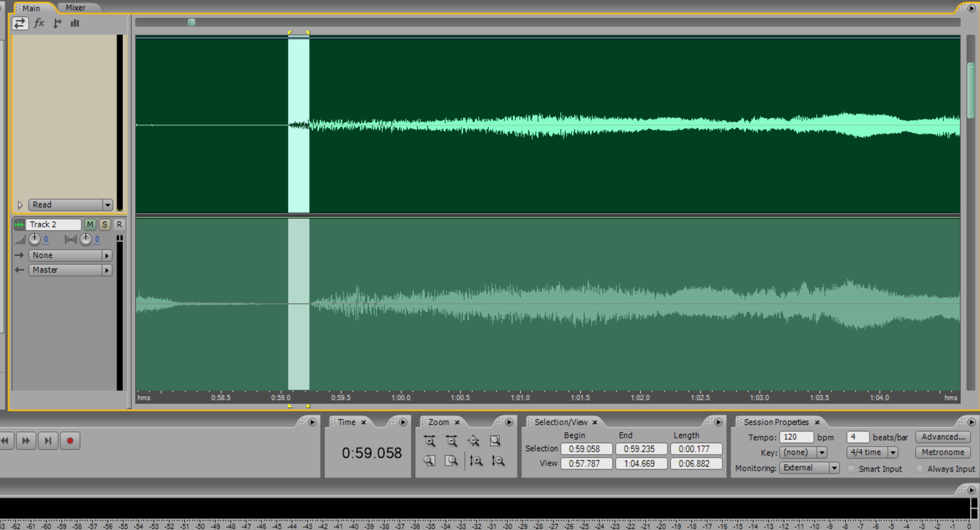Click Zoom To Selection icon
Image resolution: width=980 pixels, height=530 pixels.
[495, 441]
